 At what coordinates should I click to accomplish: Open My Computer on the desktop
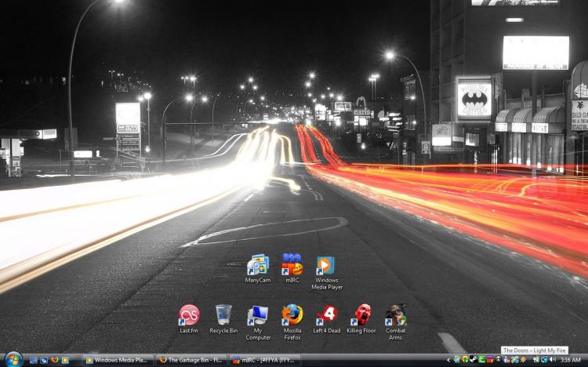tap(258, 315)
